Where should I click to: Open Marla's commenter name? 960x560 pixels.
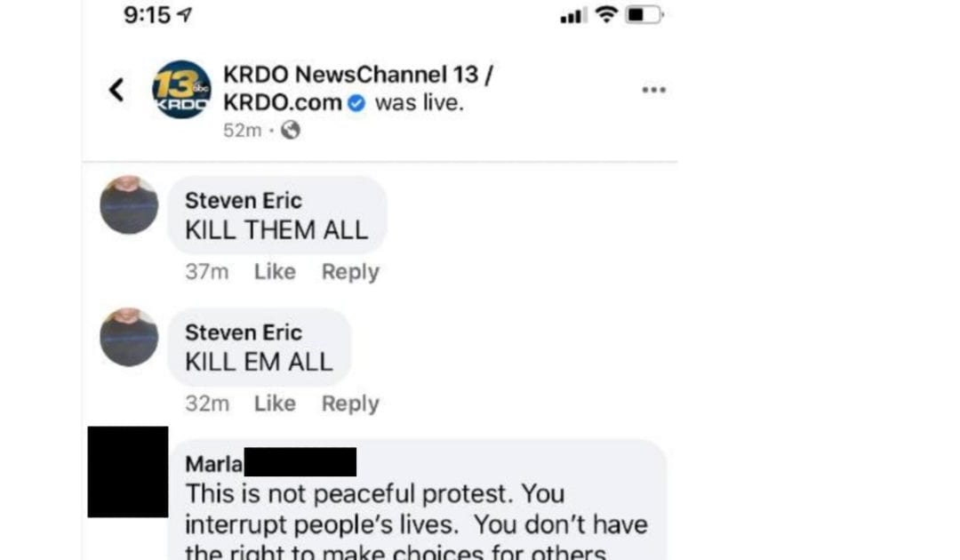pyautogui.click(x=213, y=464)
